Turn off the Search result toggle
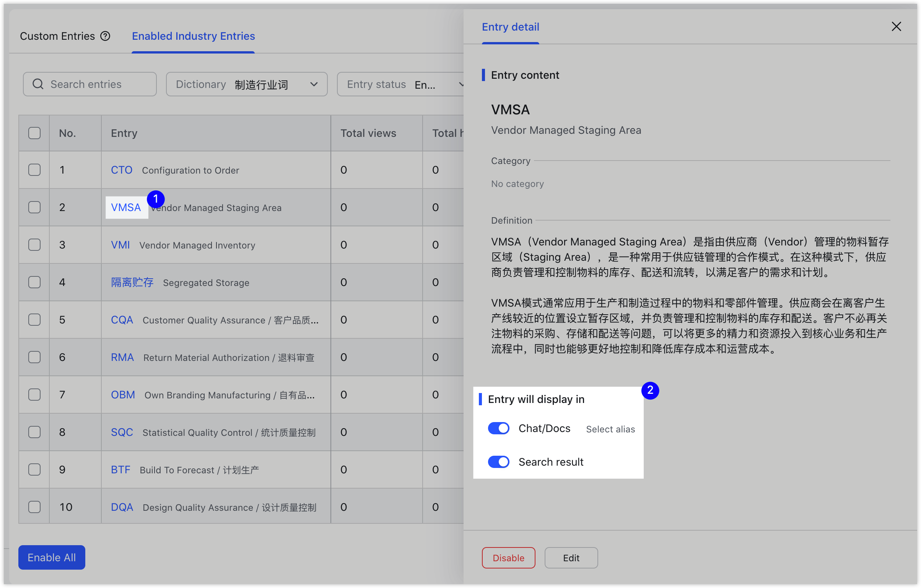 [498, 462]
